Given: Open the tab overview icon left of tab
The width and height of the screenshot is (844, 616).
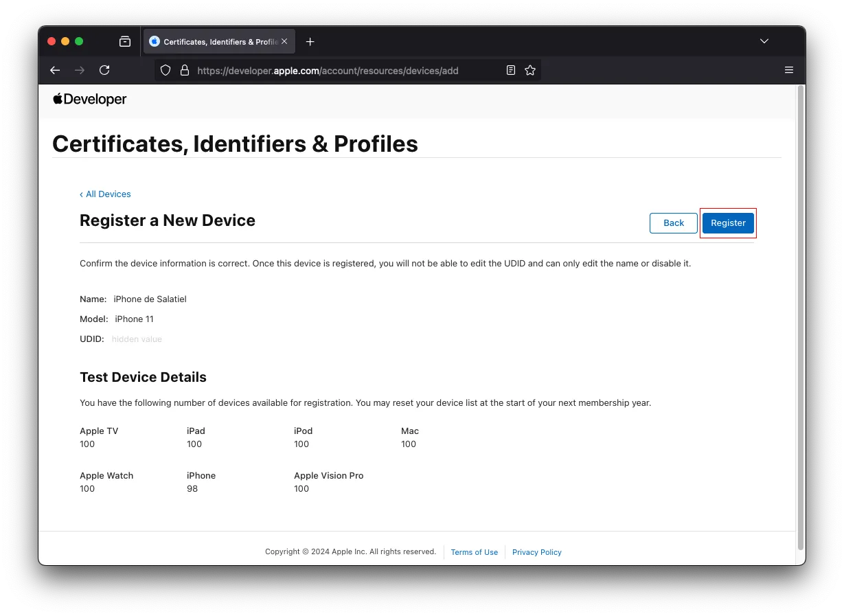Looking at the screenshot, I should 125,41.
